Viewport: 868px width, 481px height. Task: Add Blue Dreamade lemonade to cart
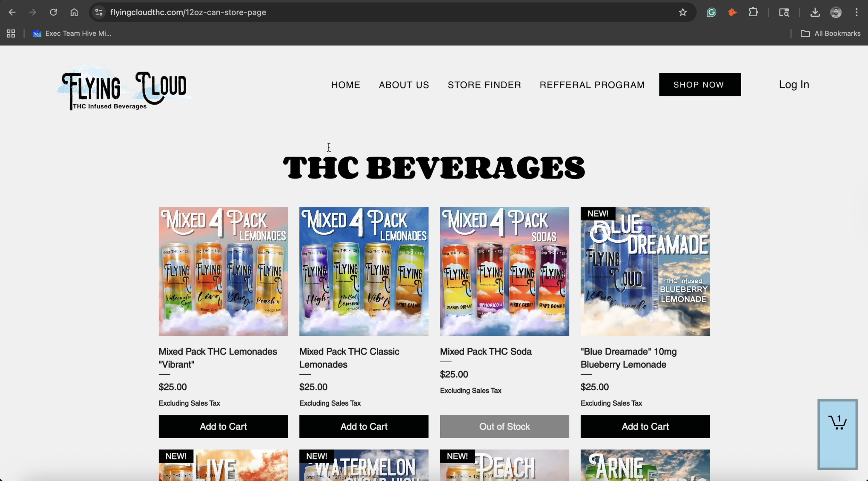coord(645,426)
